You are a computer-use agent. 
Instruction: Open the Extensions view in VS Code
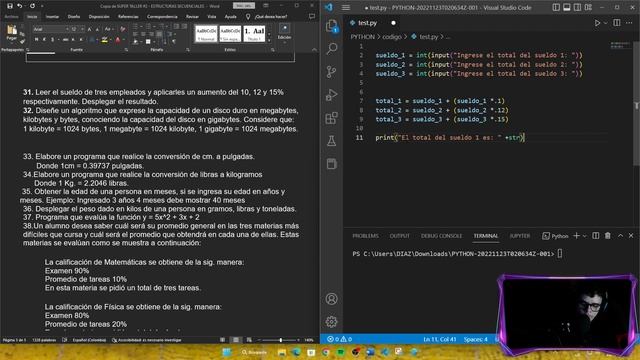331,118
